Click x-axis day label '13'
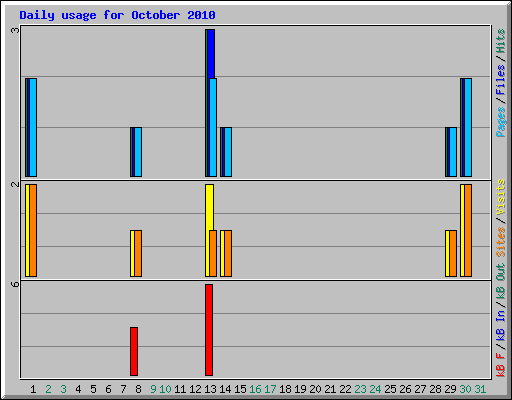 click(210, 389)
